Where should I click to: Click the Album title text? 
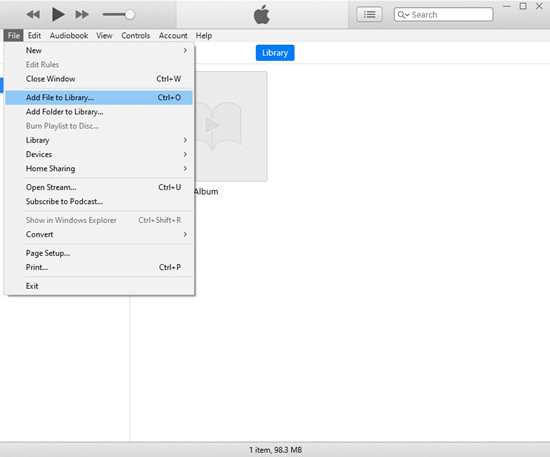click(206, 191)
